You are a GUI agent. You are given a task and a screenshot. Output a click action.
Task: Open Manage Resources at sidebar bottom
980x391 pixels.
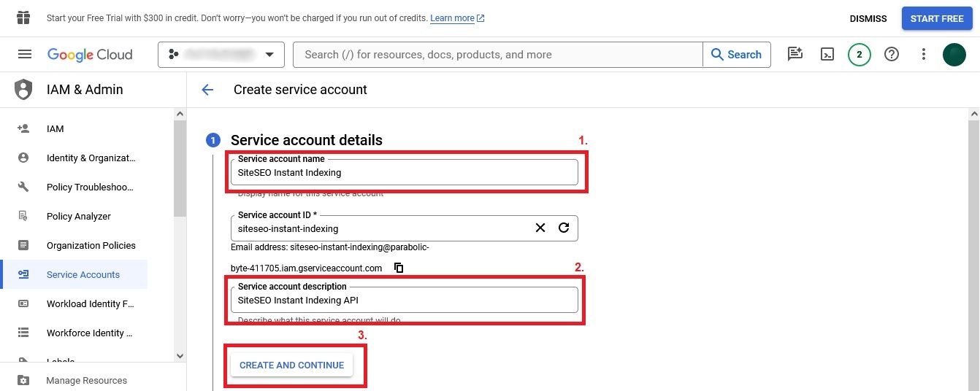[x=86, y=380]
